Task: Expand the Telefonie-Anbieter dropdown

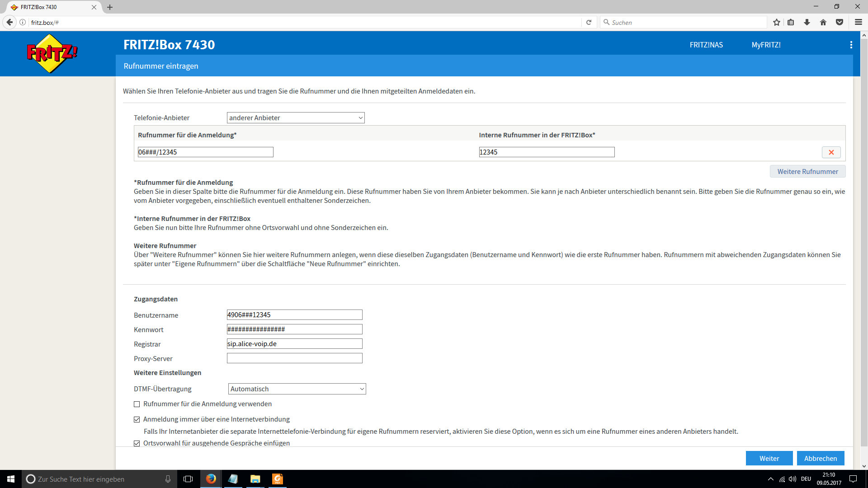Action: coord(296,118)
